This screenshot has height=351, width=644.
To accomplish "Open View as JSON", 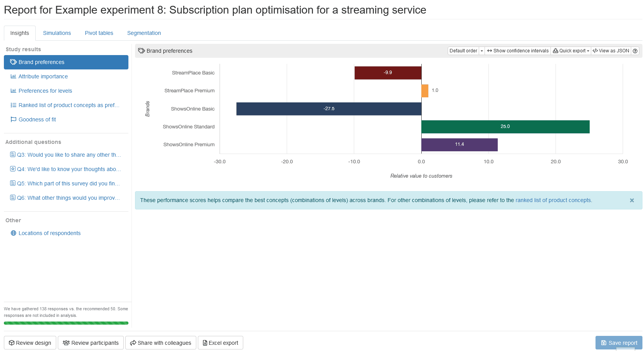I will (611, 51).
